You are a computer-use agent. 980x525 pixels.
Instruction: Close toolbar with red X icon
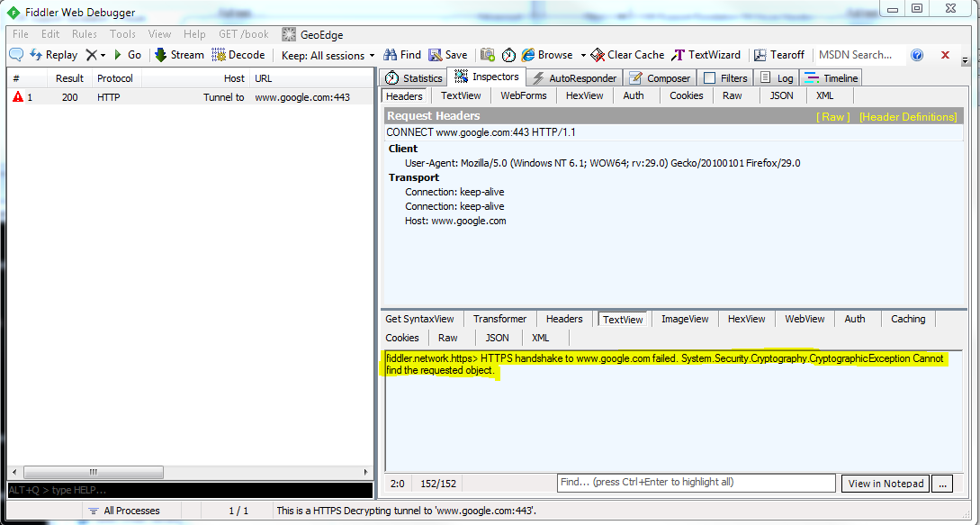[946, 55]
